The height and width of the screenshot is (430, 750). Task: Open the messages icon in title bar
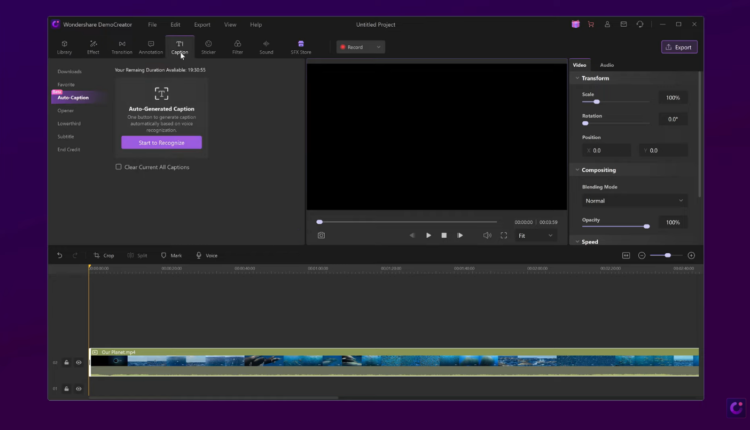point(624,24)
